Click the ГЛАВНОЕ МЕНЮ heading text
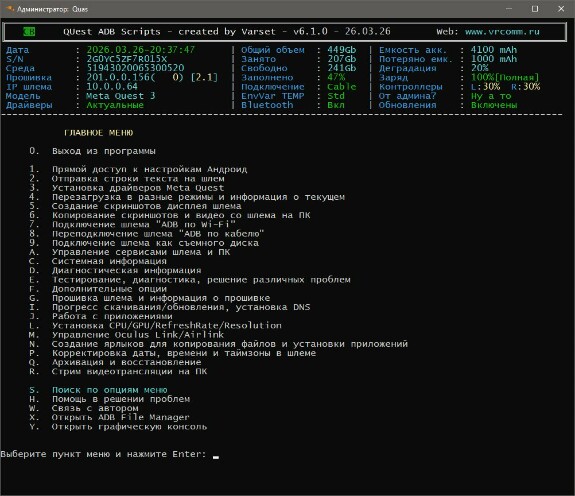 98,133
